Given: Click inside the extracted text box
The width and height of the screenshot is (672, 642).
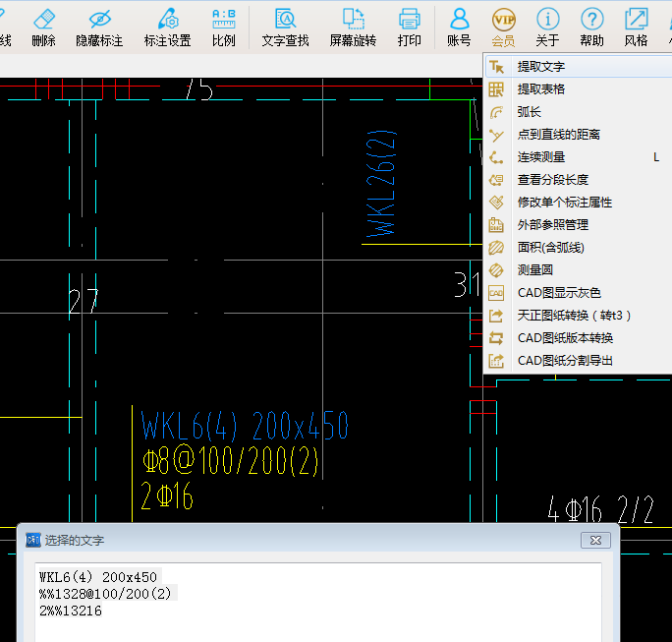Looking at the screenshot, I should pyautogui.click(x=318, y=602).
